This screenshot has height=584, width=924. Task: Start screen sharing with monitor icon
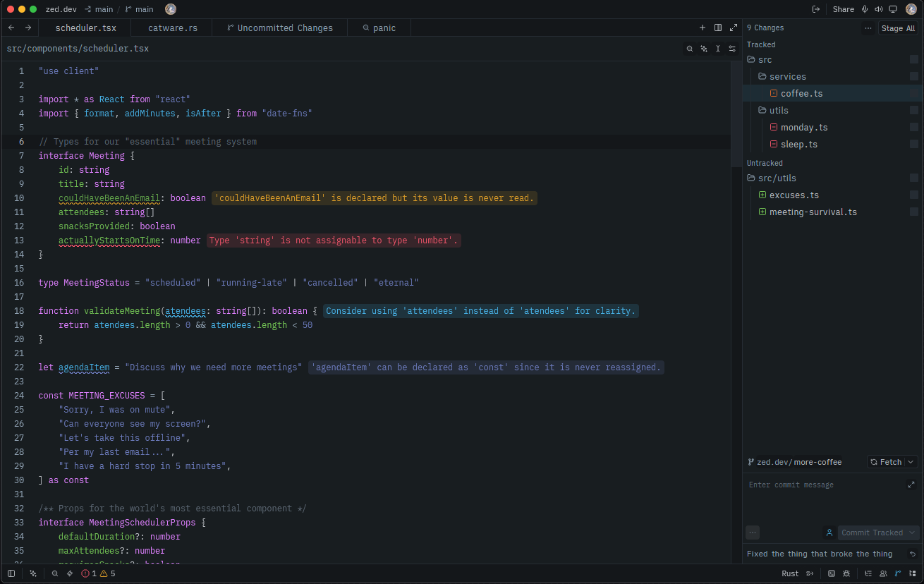pos(893,9)
